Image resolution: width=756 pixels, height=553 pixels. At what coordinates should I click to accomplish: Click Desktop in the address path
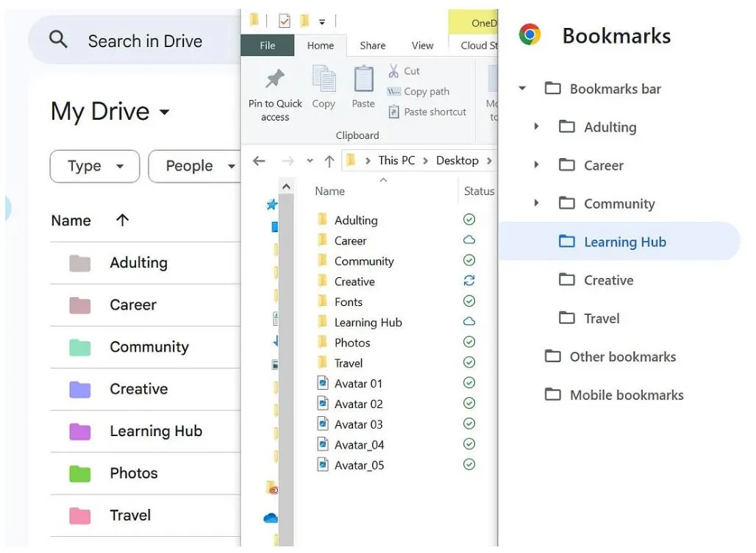457,160
